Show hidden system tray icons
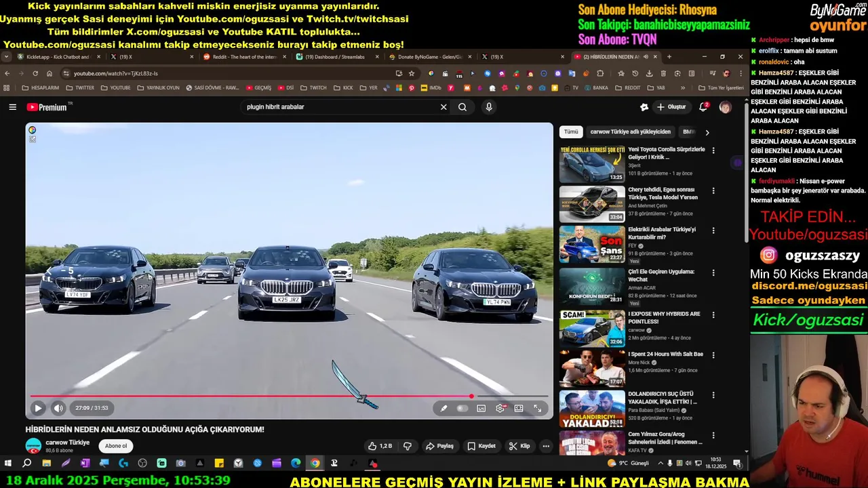 660,464
